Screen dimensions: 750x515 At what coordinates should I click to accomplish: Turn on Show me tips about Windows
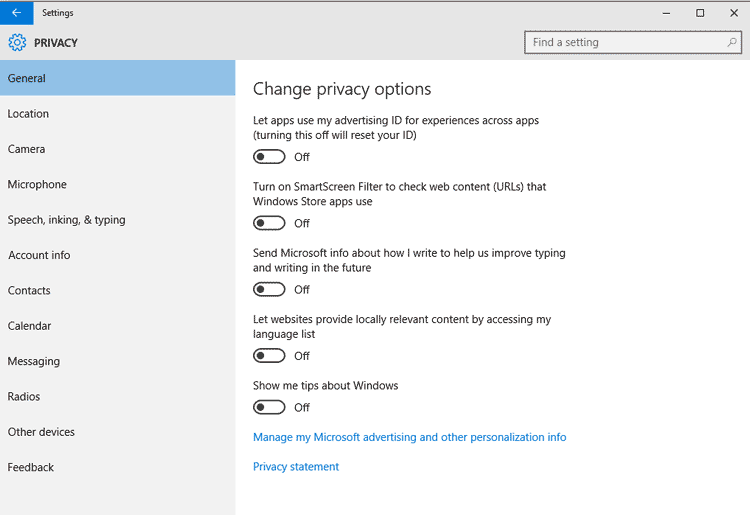pos(269,407)
